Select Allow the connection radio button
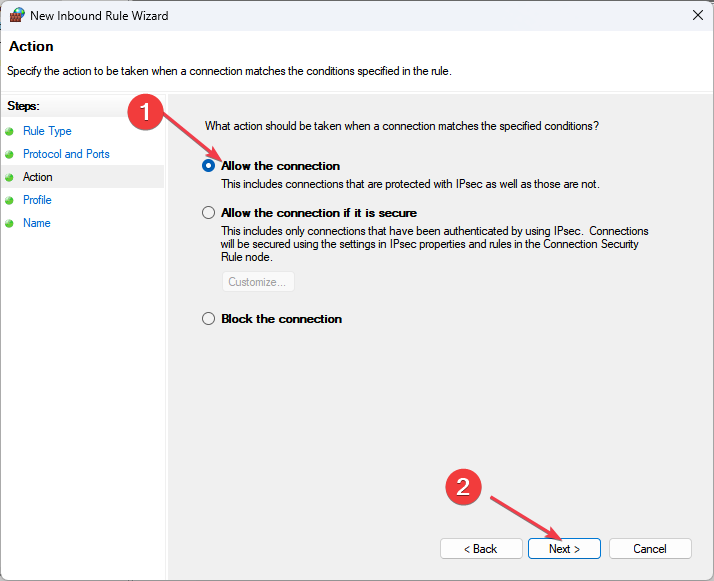The width and height of the screenshot is (714, 581). pos(208,166)
